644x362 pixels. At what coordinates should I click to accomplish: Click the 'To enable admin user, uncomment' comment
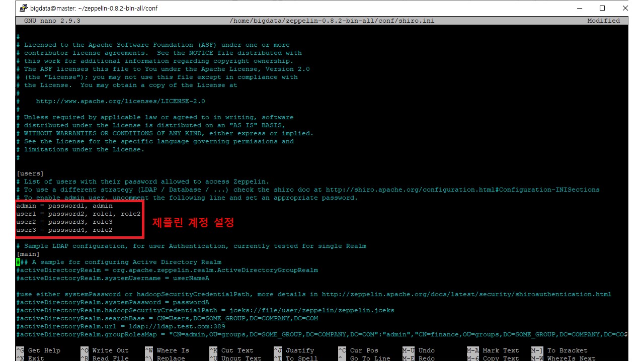[187, 198]
